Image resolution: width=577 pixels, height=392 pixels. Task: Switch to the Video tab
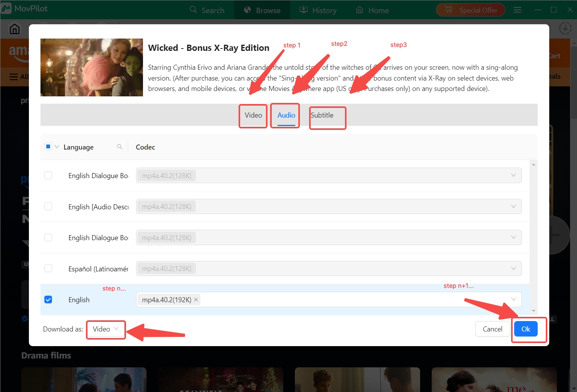point(253,115)
